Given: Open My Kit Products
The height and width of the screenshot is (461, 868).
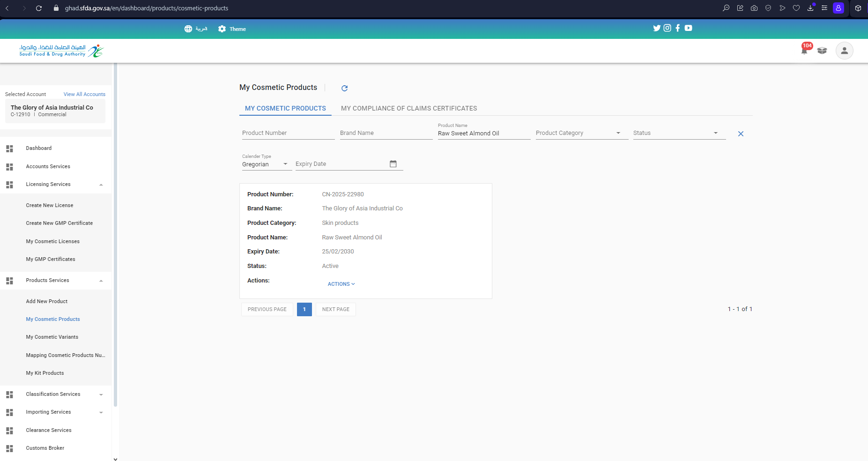Looking at the screenshot, I should (45, 373).
